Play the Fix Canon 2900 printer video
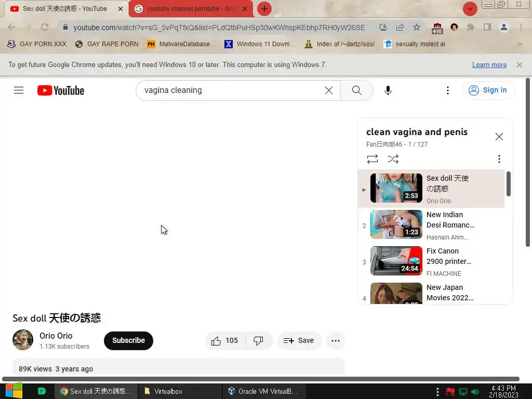Image resolution: width=532 pixels, height=399 pixels. coord(431,262)
